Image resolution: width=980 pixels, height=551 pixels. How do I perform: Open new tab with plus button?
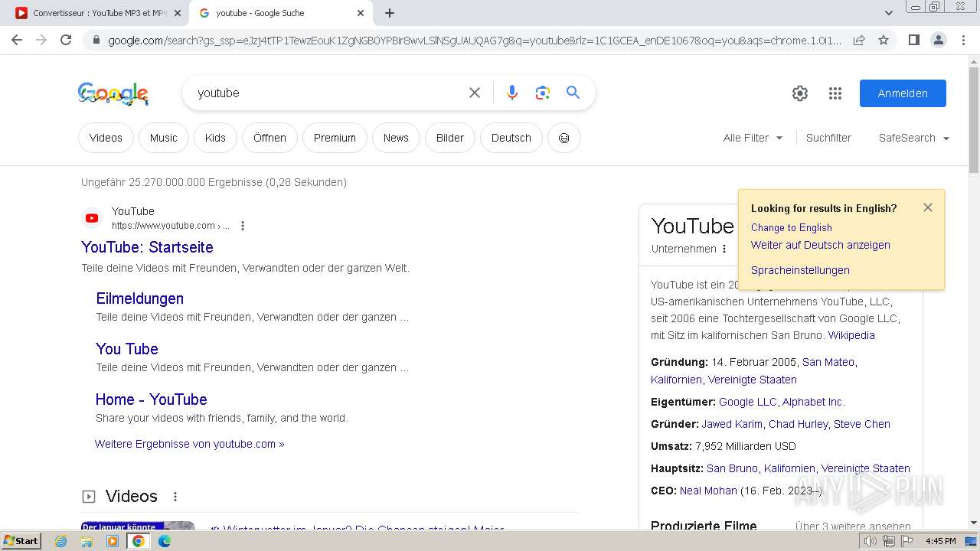click(390, 13)
